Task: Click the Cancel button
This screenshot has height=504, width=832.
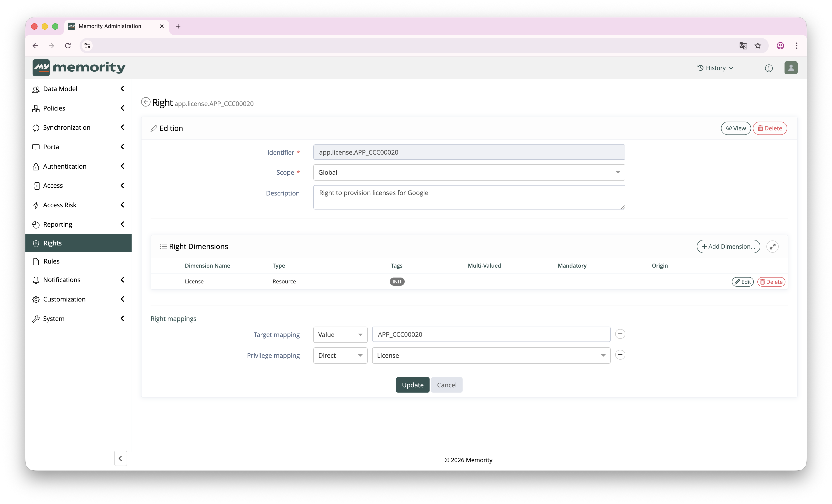Action: point(446,385)
